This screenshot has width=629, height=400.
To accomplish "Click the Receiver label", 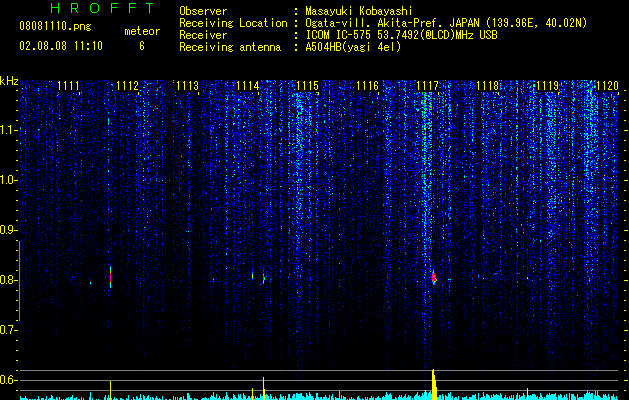I will click(x=203, y=35).
